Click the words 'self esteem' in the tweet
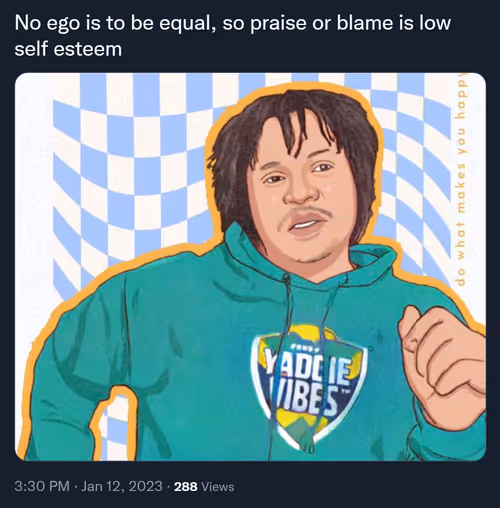The image size is (500, 508). pos(68,49)
